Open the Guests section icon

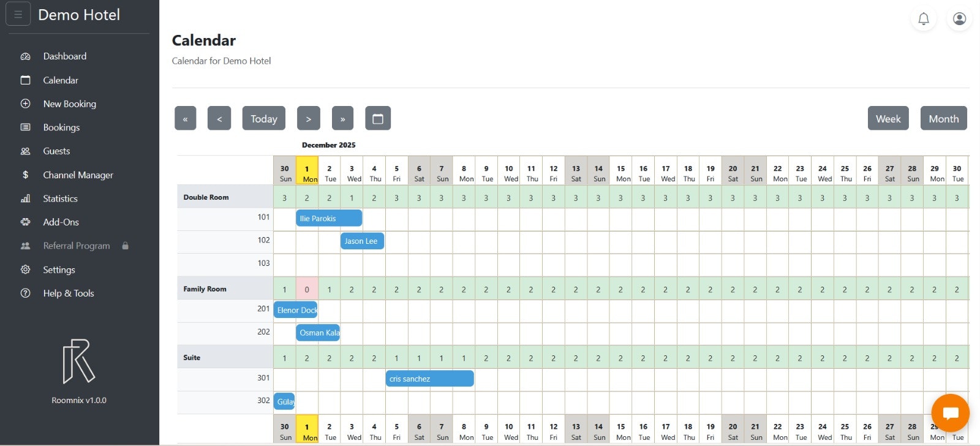point(26,151)
